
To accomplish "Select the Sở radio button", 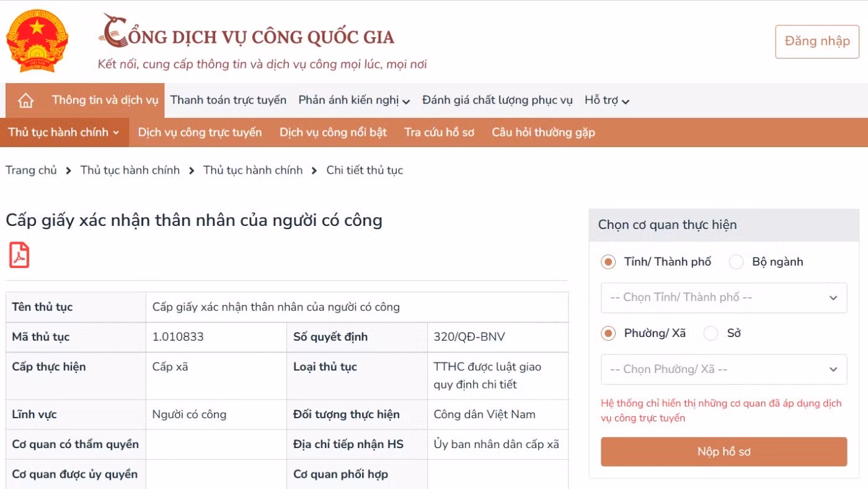I will point(711,333).
